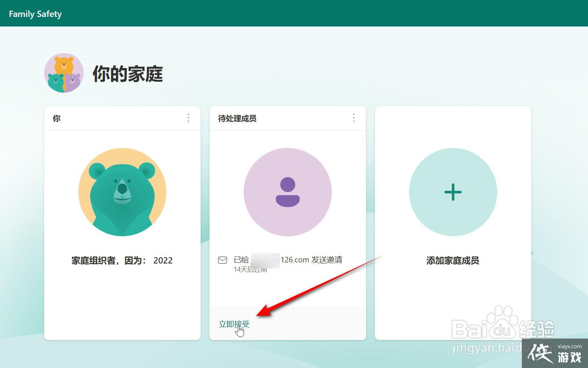The width and height of the screenshot is (588, 368).
Task: Open the three-dot menu on the 待处理成员 card
Action: point(354,118)
